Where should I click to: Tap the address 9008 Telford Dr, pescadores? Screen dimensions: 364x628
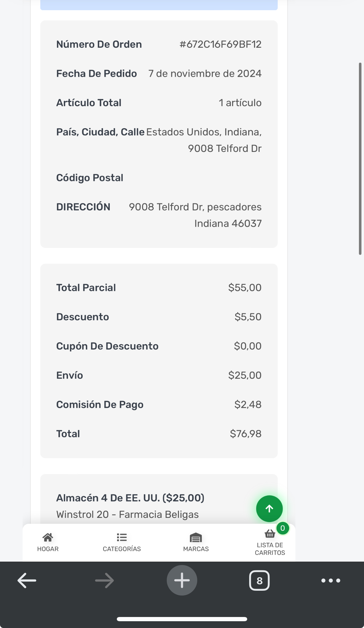[x=195, y=207]
